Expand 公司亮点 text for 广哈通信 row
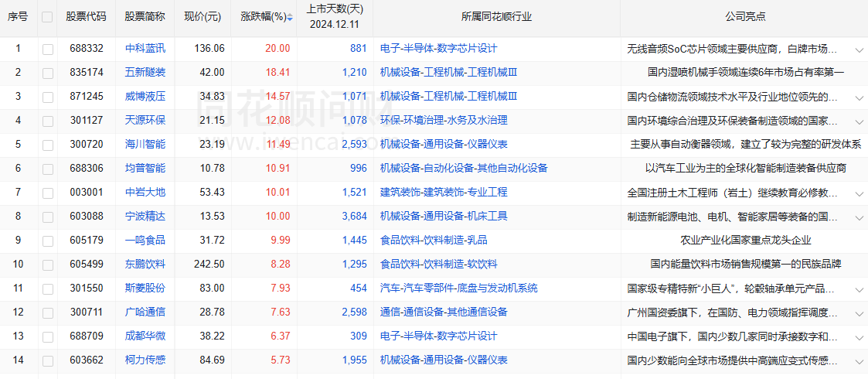This screenshot has height=379, width=868. pos(859,313)
